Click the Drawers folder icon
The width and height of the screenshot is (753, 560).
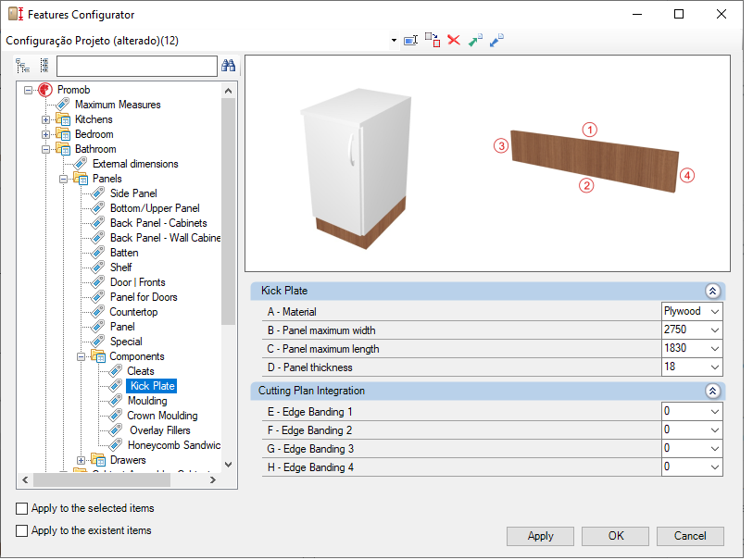(x=98, y=460)
